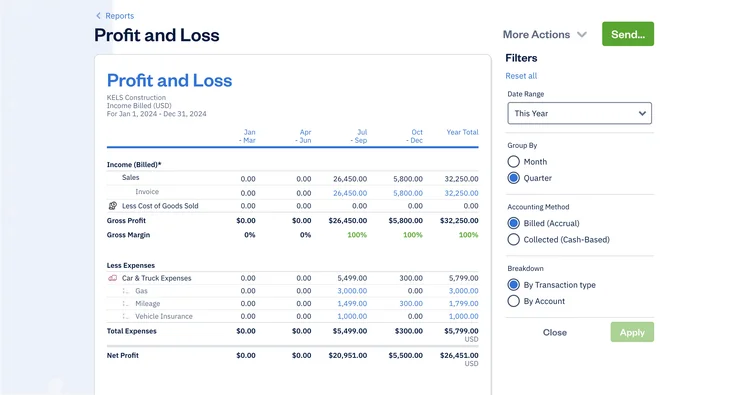Choose Collected (Cash-Based) accounting method

513,240
